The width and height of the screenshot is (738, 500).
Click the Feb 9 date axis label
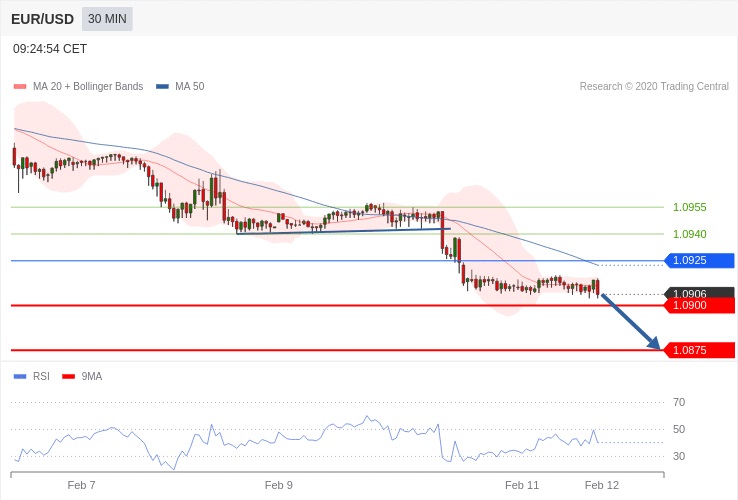point(279,485)
